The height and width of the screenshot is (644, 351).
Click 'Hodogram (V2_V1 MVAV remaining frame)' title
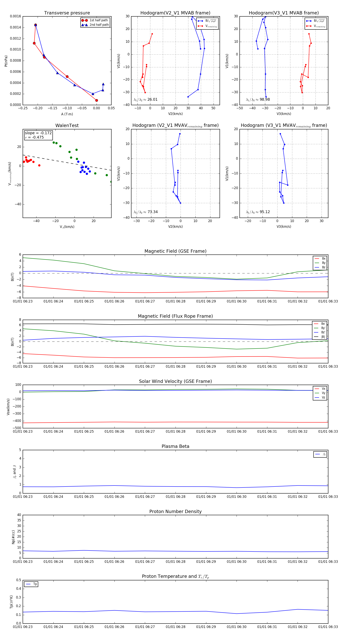[x=175, y=125]
